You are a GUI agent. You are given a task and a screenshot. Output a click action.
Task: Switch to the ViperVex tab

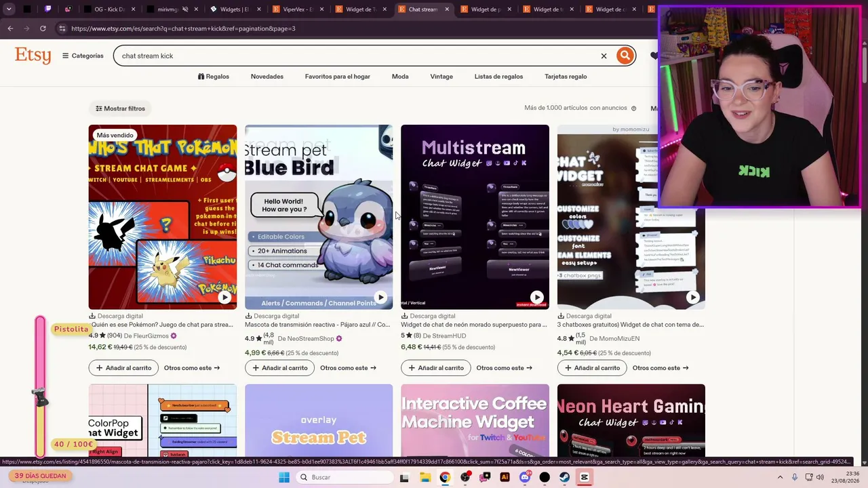click(x=297, y=9)
